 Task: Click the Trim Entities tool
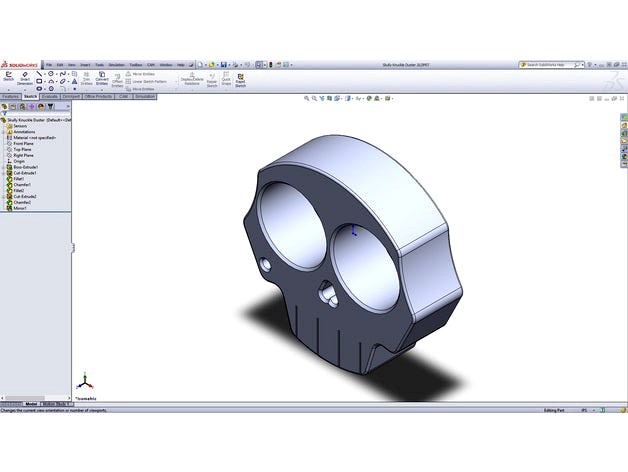pos(85,79)
